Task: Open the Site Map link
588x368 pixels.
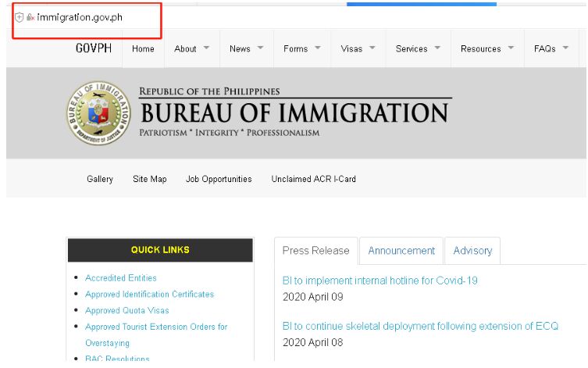Action: (x=150, y=179)
